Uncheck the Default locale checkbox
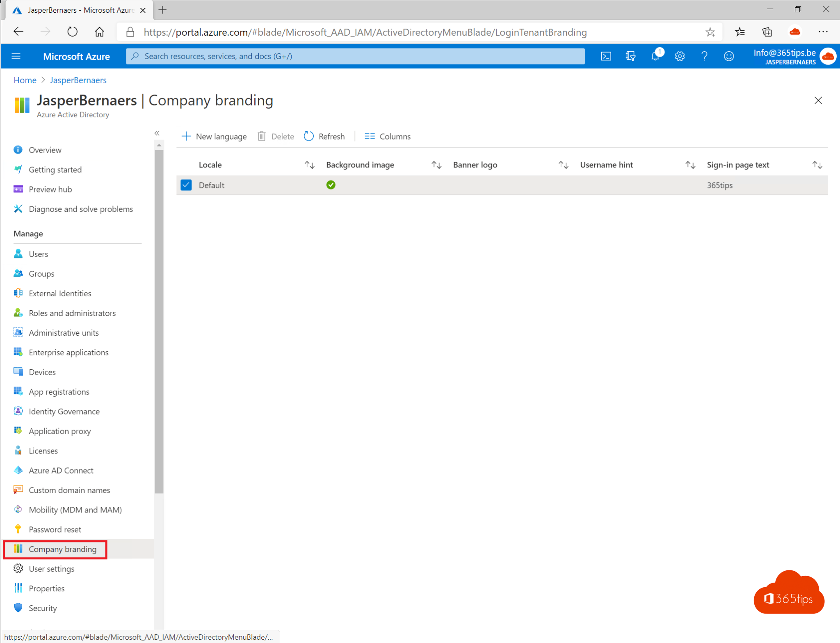 point(186,185)
